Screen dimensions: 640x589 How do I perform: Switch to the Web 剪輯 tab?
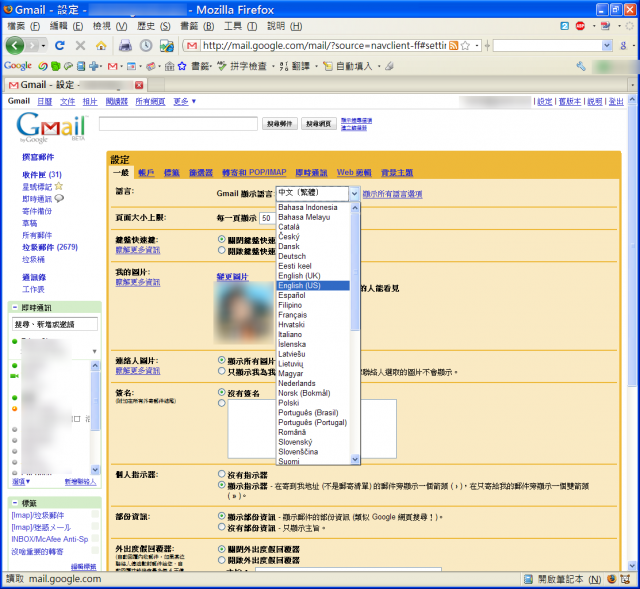[x=354, y=173]
